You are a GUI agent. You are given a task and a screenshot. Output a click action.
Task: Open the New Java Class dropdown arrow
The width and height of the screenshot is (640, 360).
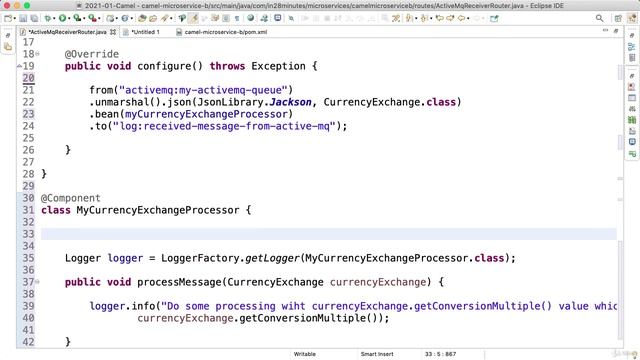coord(131,18)
